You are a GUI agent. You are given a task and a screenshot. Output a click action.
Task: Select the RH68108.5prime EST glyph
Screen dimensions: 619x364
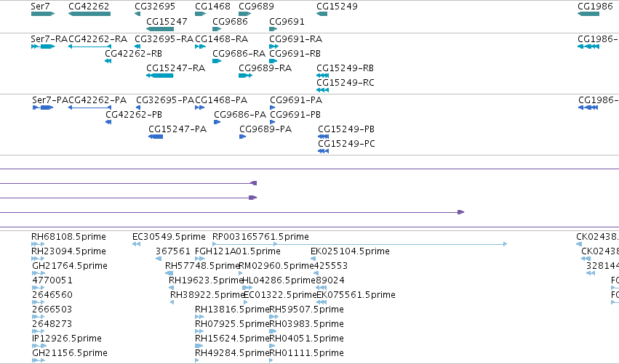pos(38,244)
